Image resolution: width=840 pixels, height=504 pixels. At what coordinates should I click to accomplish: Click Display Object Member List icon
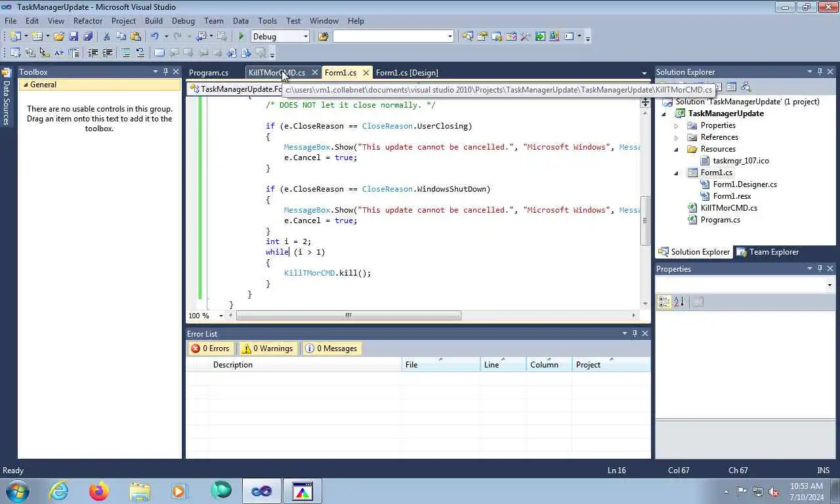[15, 52]
